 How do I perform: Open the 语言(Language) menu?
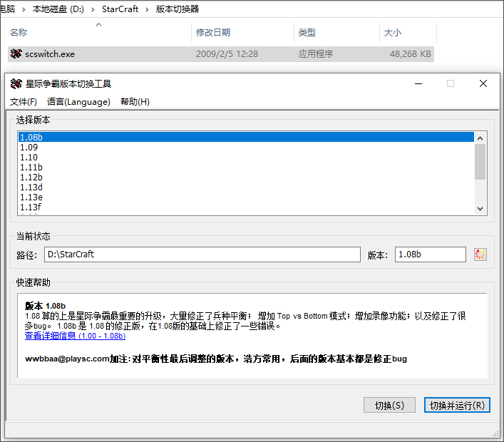point(78,102)
